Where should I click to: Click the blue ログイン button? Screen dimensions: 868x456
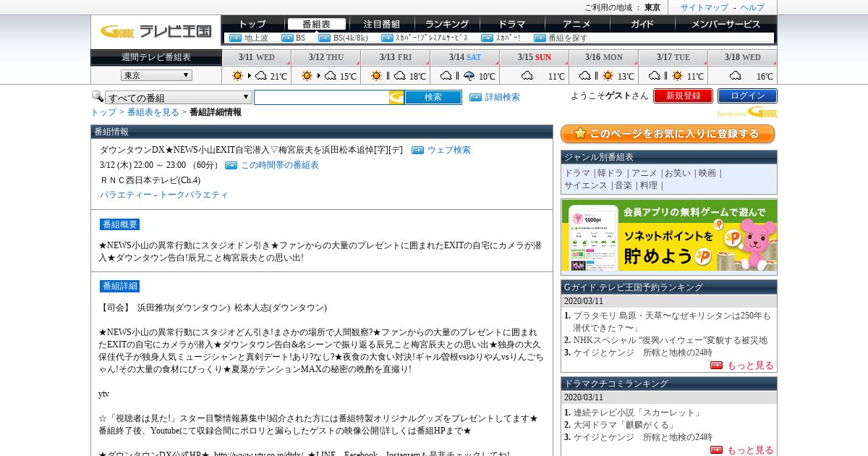747,96
